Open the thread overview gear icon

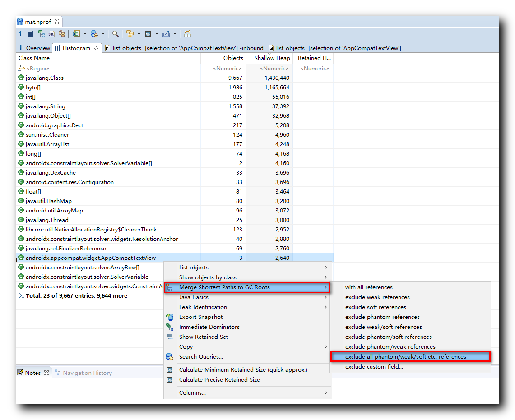pyautogui.click(x=62, y=34)
